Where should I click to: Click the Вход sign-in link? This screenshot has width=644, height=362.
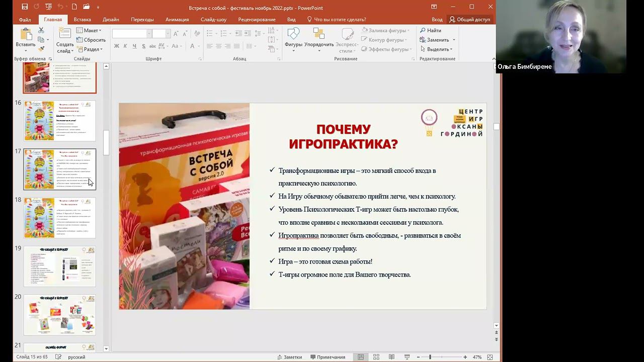437,20
